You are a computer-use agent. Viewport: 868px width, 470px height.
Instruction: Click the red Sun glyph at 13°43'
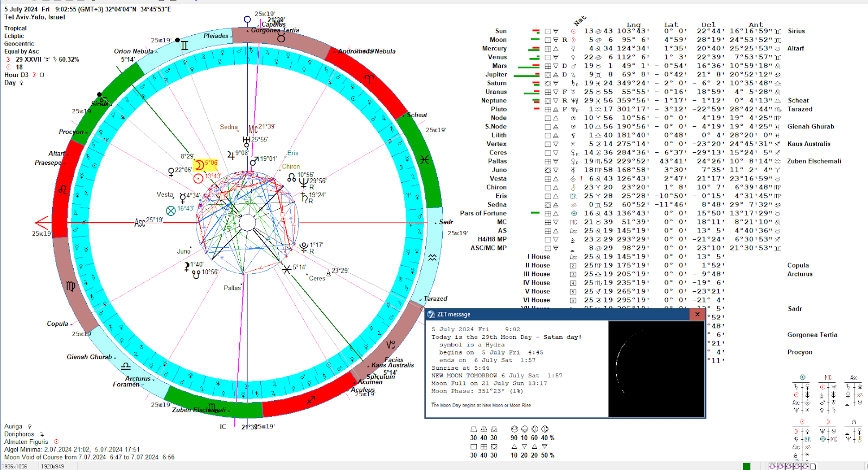(x=199, y=178)
